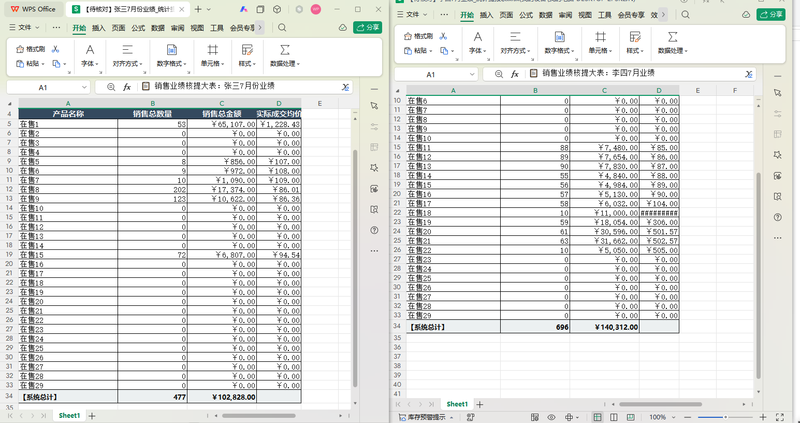This screenshot has height=423, width=800.
Task: Click the Cut scissors icon in right window
Action: (443, 36)
